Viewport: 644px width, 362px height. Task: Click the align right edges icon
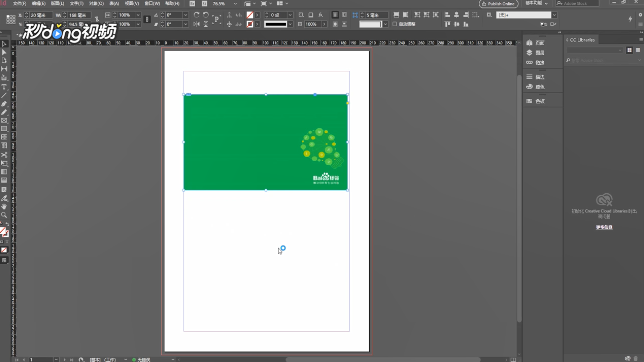coord(466,15)
